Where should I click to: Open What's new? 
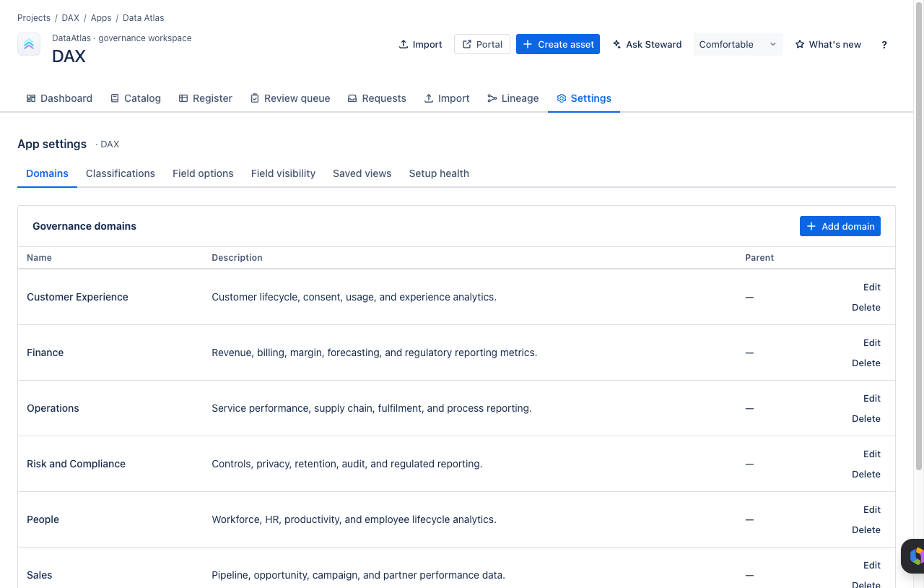pyautogui.click(x=828, y=44)
